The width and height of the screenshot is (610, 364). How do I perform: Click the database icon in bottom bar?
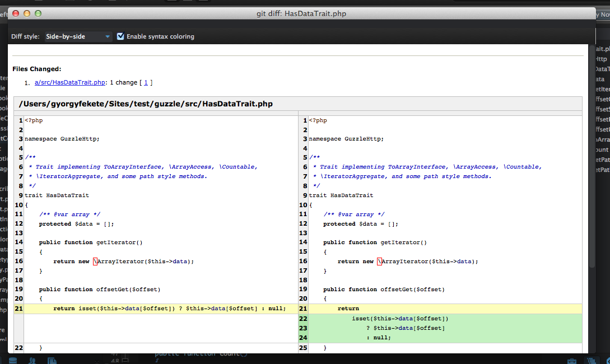12,360
